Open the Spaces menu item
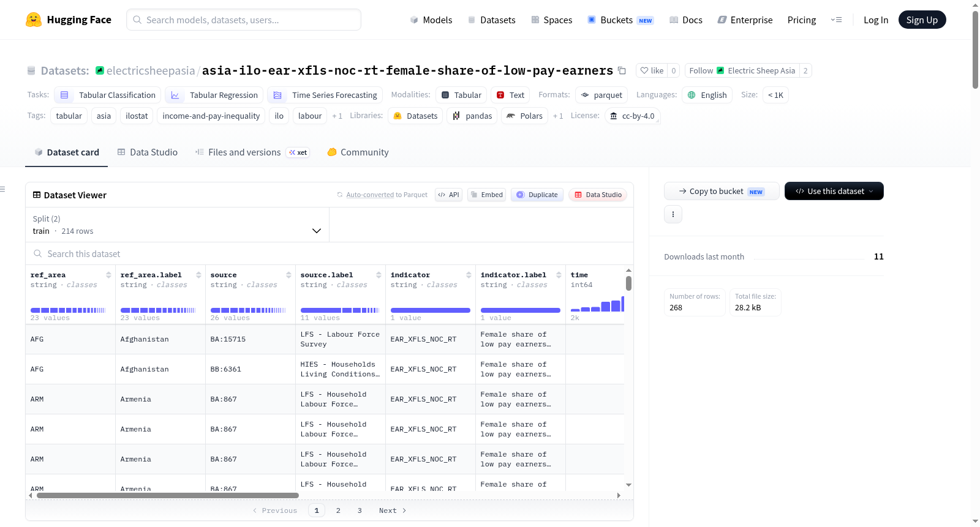The width and height of the screenshot is (980, 527). (552, 20)
